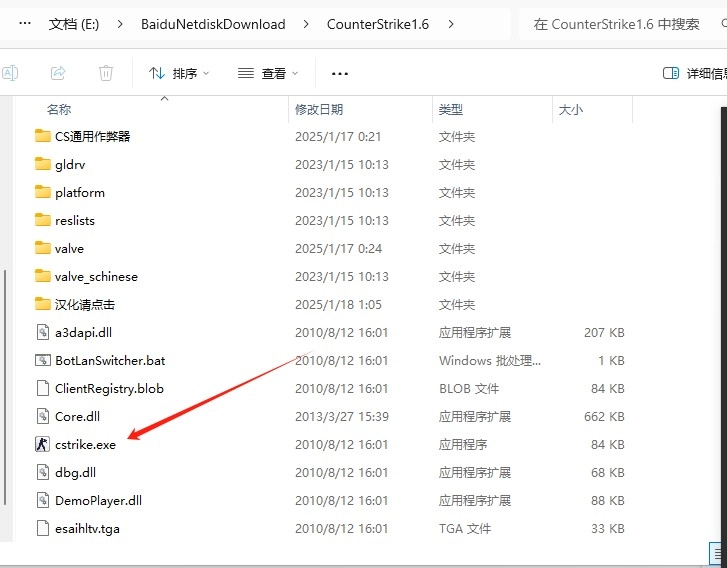The image size is (727, 568).
Task: Click the delete trash can icon
Action: pos(106,73)
